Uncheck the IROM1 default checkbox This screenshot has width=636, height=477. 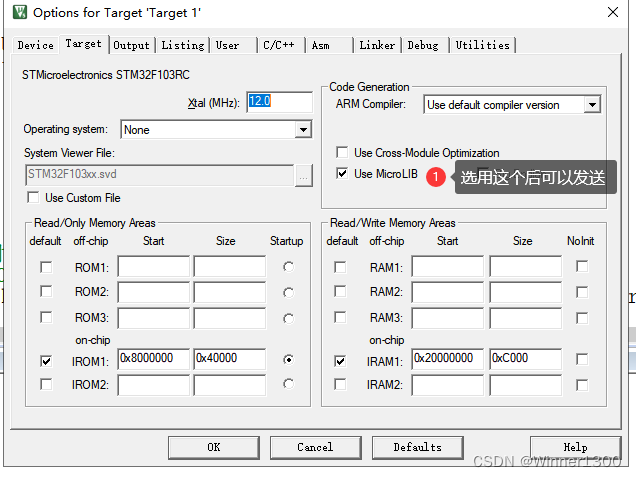[x=46, y=361]
